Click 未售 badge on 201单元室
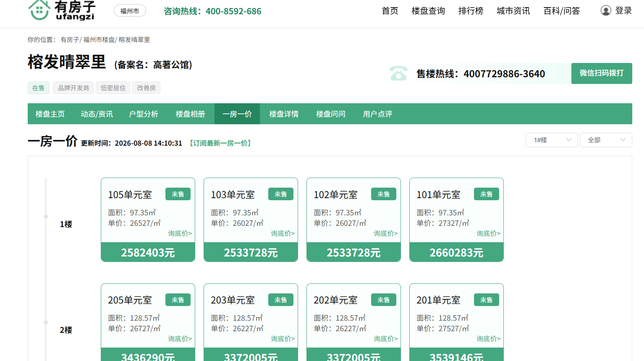Image resolution: width=644 pixels, height=361 pixels. (x=487, y=300)
